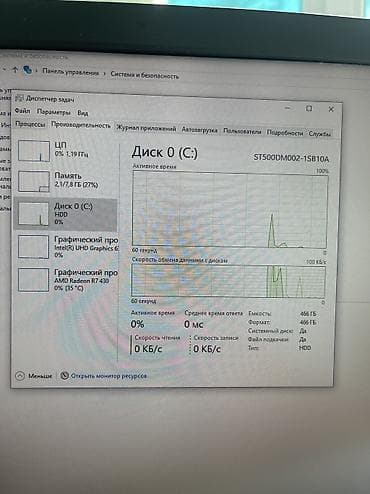Select the Память performance item
This screenshot has height=494, width=370.
click(67, 181)
